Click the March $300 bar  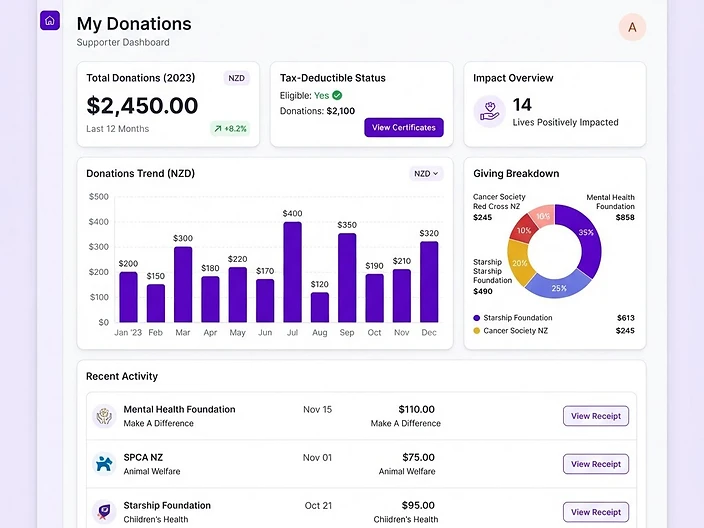pos(183,285)
